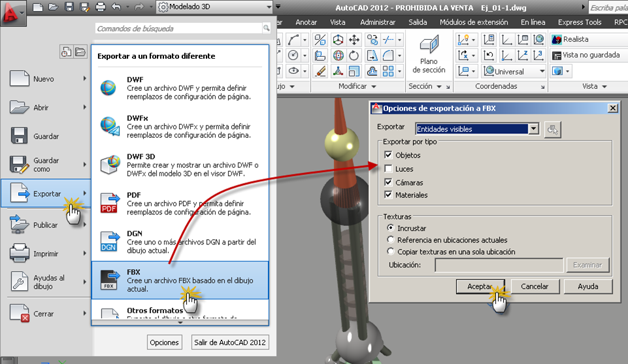
Task: Show open documents folder icon in application menu
Action: (80, 52)
